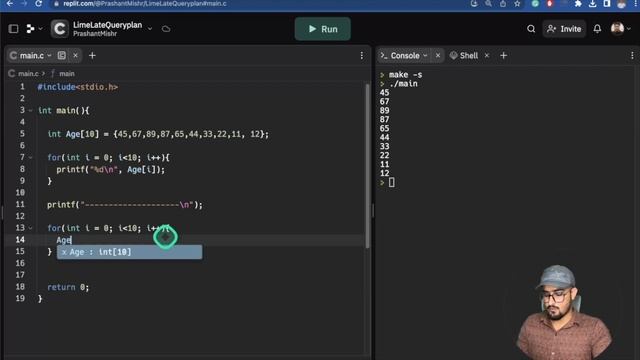Open the notifications bell
This screenshot has height=360, width=640.
point(597,29)
